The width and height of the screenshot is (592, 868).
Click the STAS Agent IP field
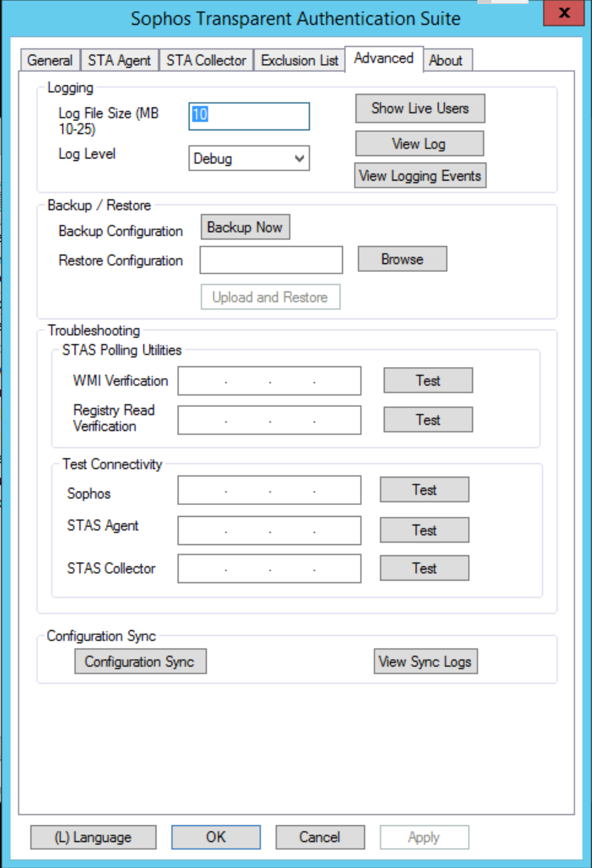pyautogui.click(x=269, y=530)
